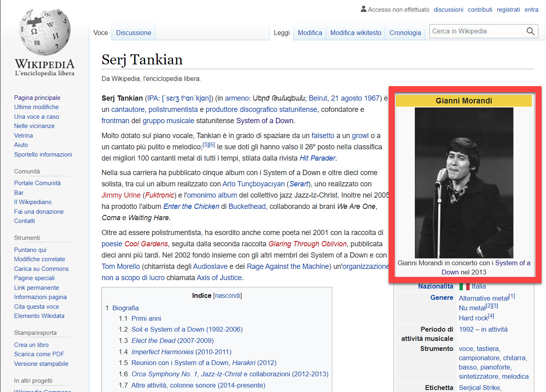Click the user silhouette icon beside Accesso non effettuato

pyautogui.click(x=364, y=9)
